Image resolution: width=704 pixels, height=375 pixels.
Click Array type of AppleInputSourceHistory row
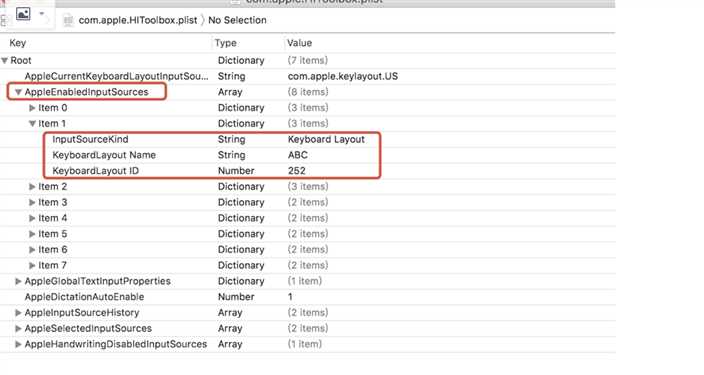click(230, 313)
